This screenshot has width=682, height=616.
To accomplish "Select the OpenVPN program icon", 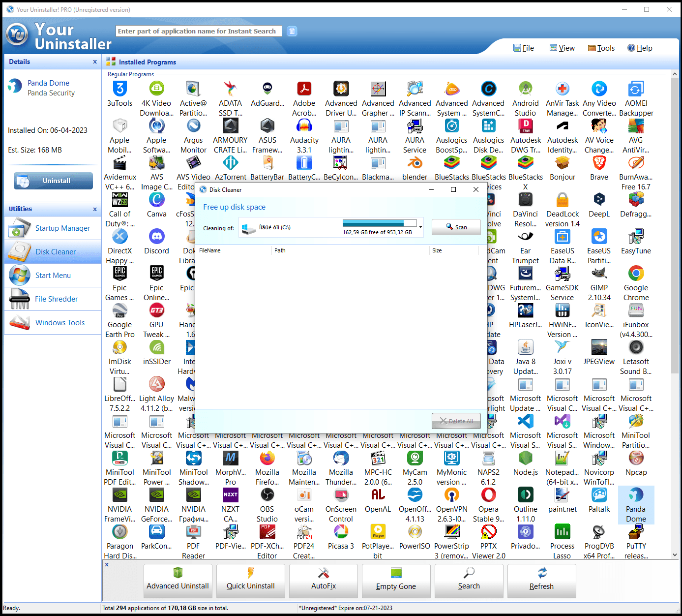I will pyautogui.click(x=452, y=495).
